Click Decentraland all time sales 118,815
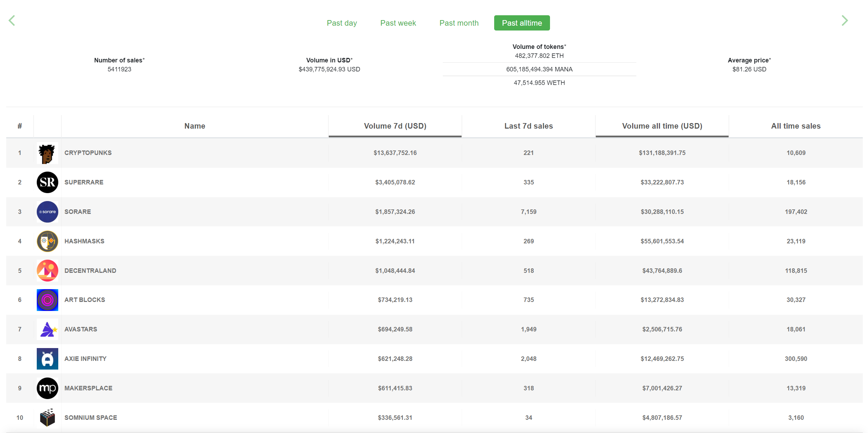The image size is (868, 433). pyautogui.click(x=796, y=271)
